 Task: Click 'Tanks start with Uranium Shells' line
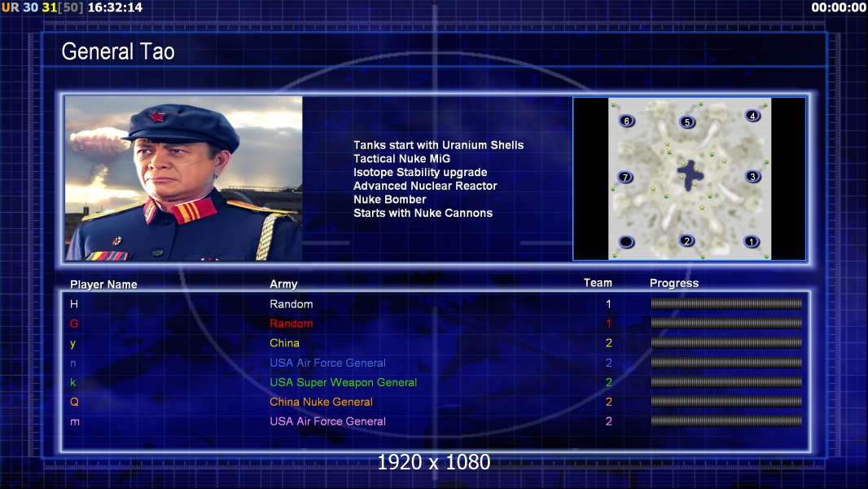coord(438,145)
